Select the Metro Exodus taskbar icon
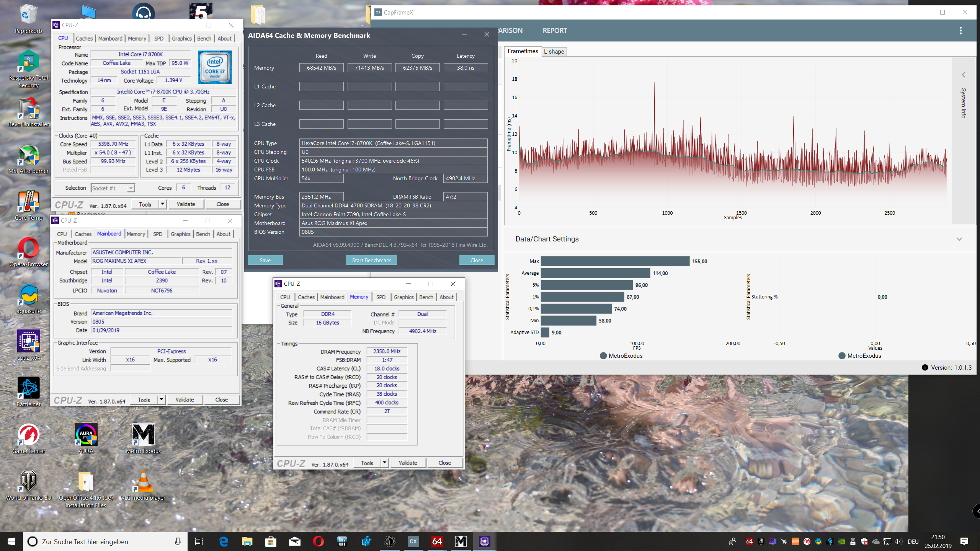The height and width of the screenshot is (551, 980). point(461,541)
